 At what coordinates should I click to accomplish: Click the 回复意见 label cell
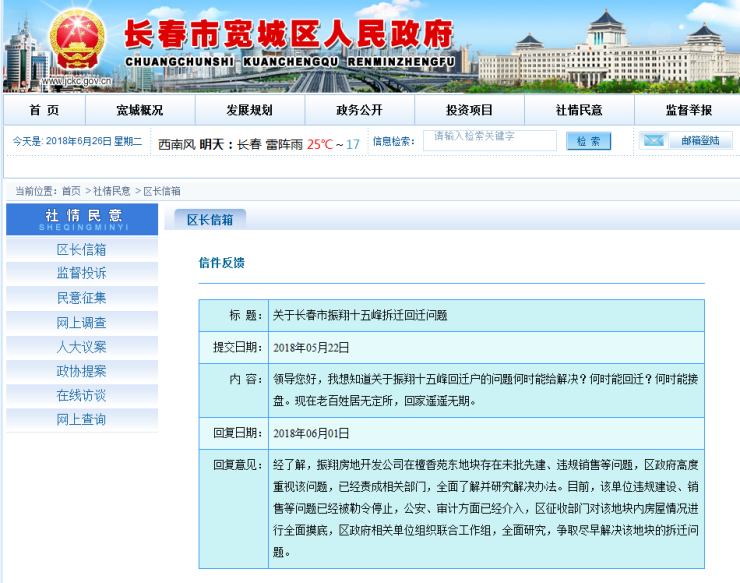[x=234, y=509]
